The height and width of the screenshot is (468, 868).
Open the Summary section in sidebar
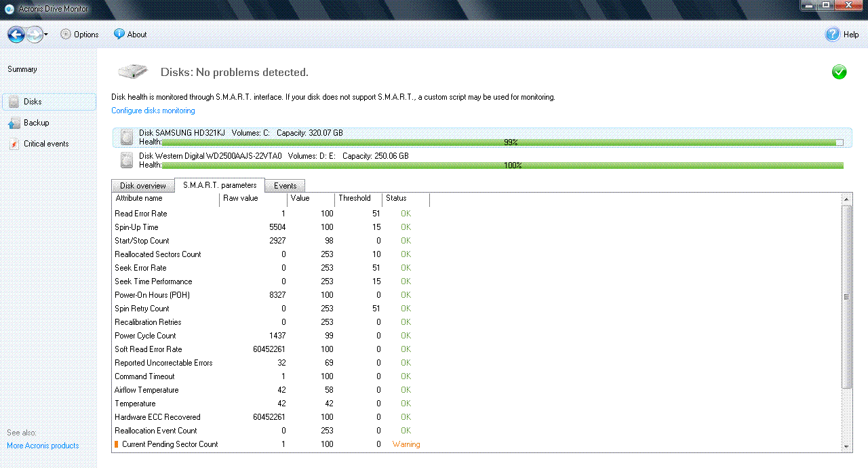22,69
